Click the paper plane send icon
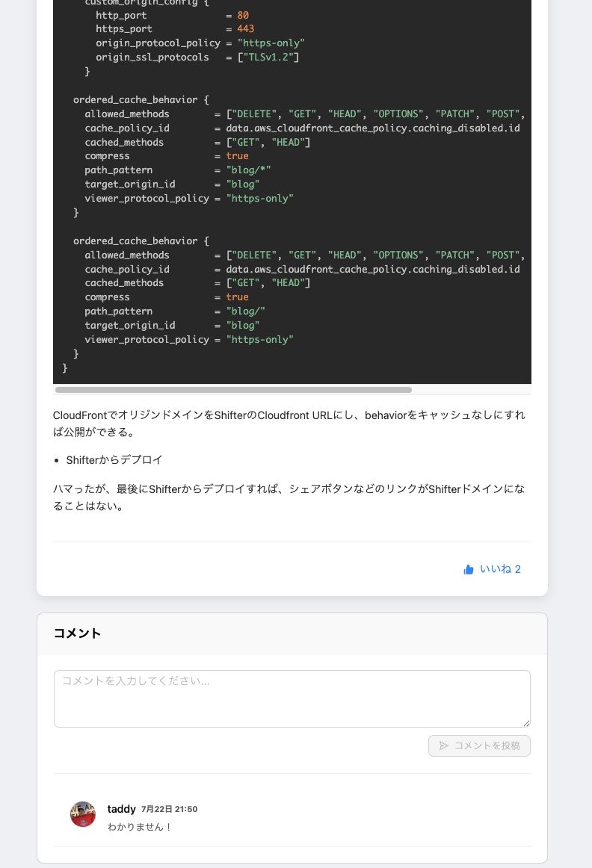The height and width of the screenshot is (868, 592). pos(444,745)
